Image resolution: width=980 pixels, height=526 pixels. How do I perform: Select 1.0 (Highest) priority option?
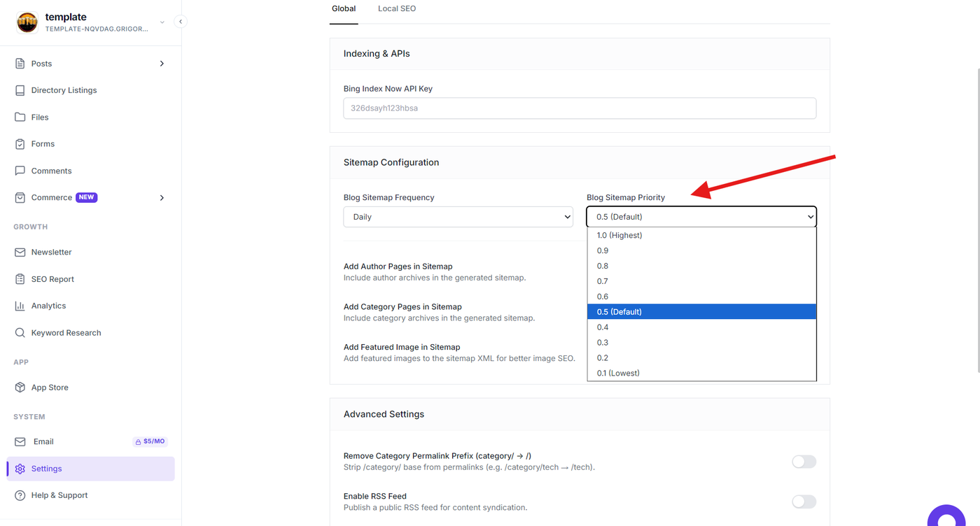click(701, 235)
